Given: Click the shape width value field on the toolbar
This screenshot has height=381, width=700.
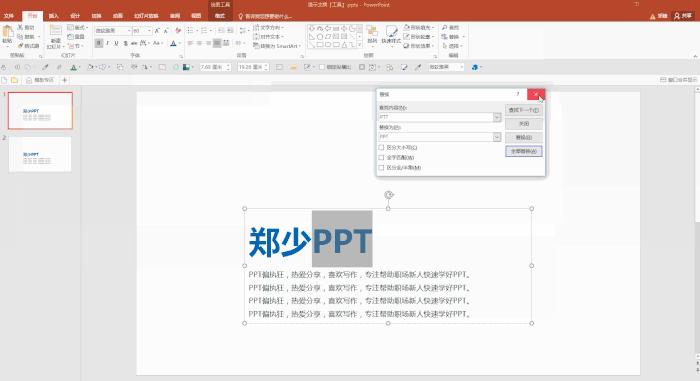Looking at the screenshot, I should 251,67.
